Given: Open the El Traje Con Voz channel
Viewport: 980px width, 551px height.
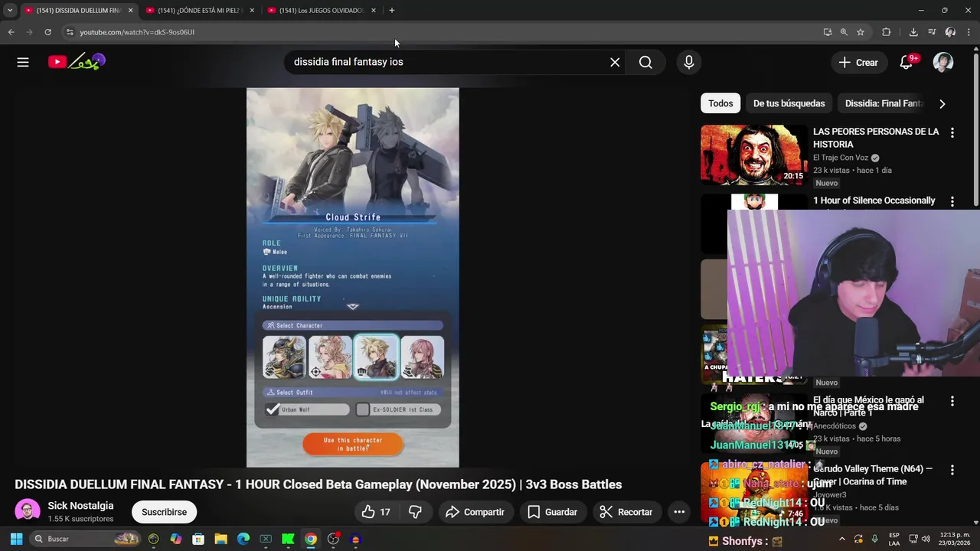Looking at the screenshot, I should pos(841,158).
